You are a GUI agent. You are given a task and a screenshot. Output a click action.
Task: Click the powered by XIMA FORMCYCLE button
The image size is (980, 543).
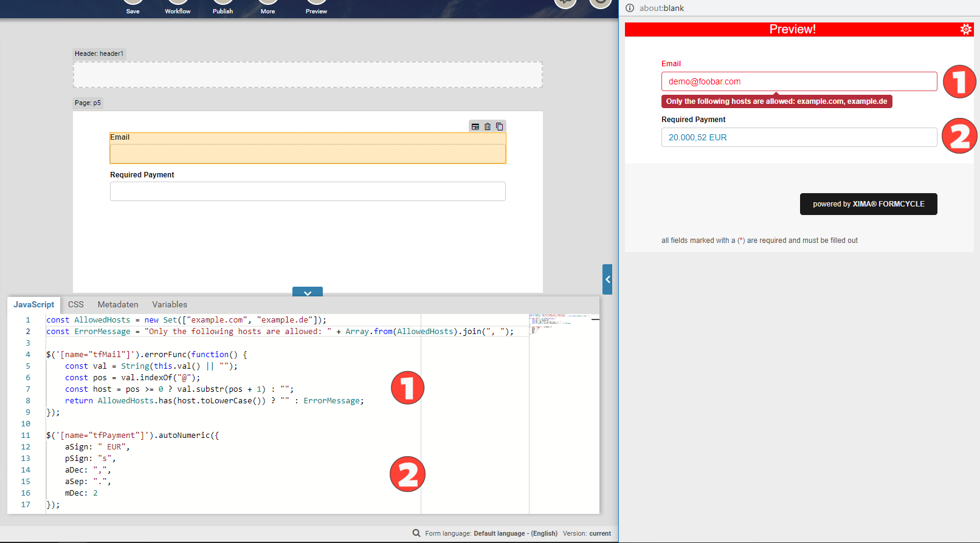click(x=868, y=204)
